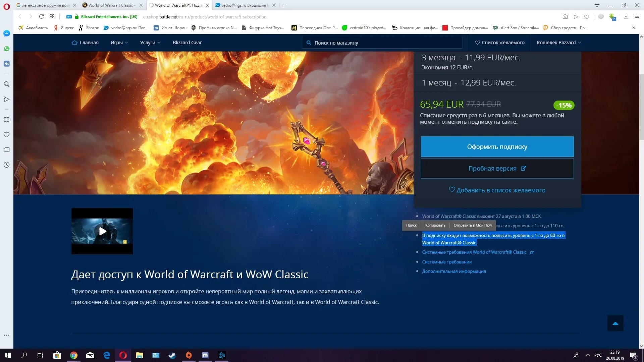Open history clock in sidebar

tap(7, 165)
